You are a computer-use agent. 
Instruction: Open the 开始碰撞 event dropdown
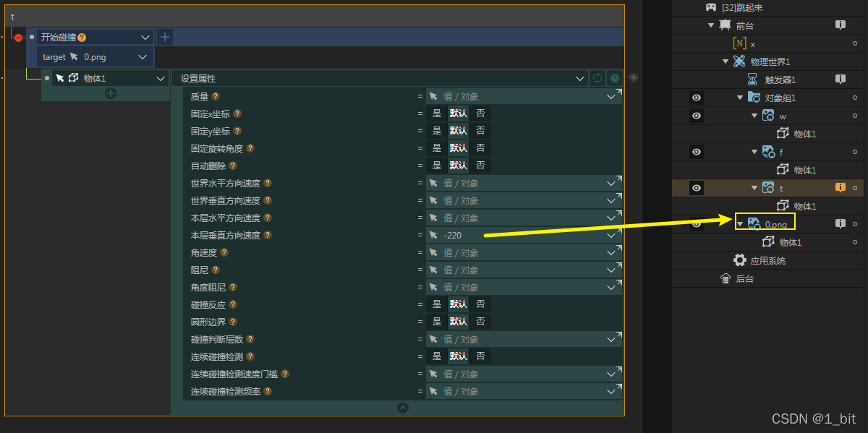145,38
